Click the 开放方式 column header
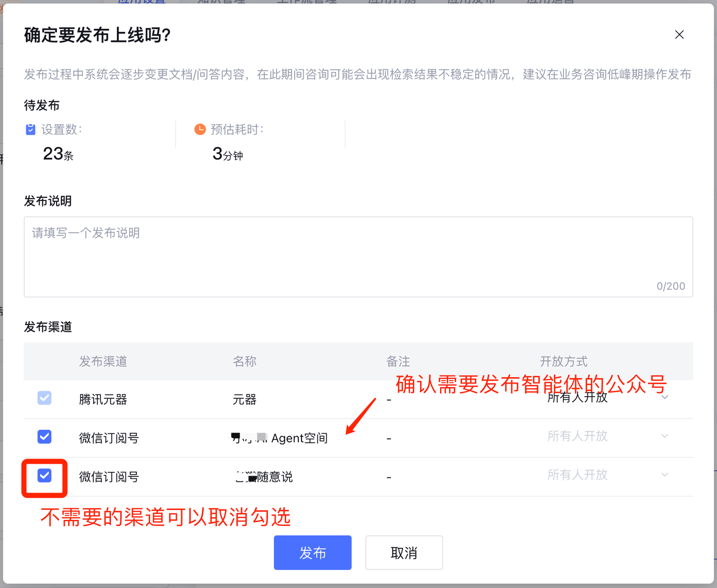The width and height of the screenshot is (717, 588). [x=563, y=361]
